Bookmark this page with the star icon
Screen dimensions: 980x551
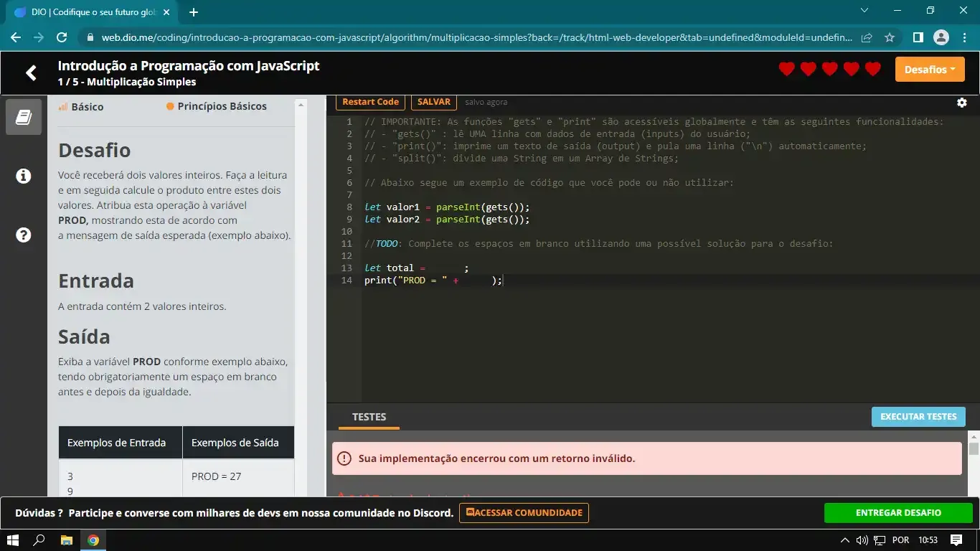890,37
